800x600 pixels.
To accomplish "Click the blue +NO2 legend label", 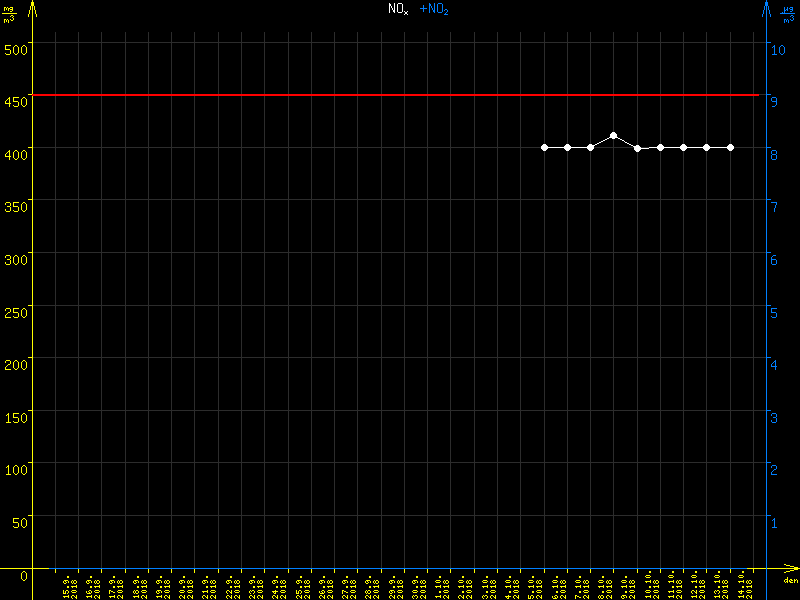I will click(433, 9).
